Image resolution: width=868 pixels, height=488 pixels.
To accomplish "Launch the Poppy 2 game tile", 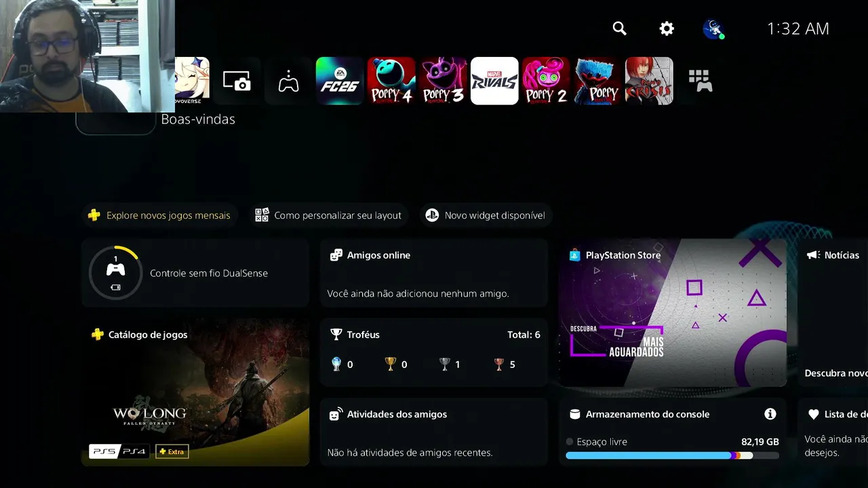I will click(546, 81).
